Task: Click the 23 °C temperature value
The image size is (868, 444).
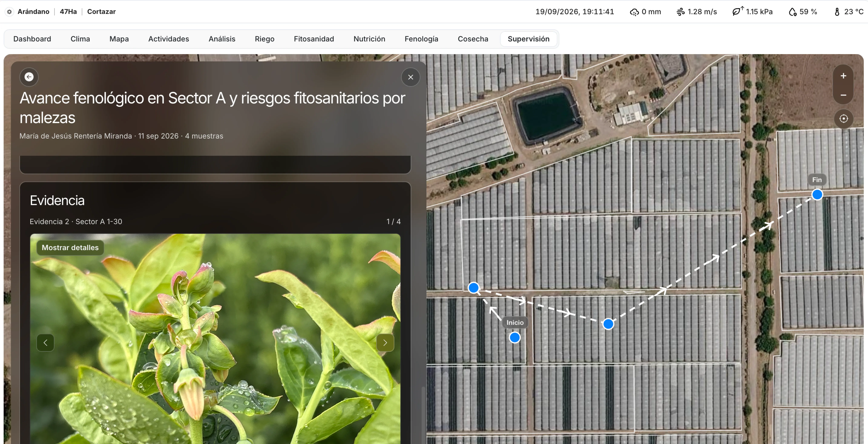Action: 853,12
